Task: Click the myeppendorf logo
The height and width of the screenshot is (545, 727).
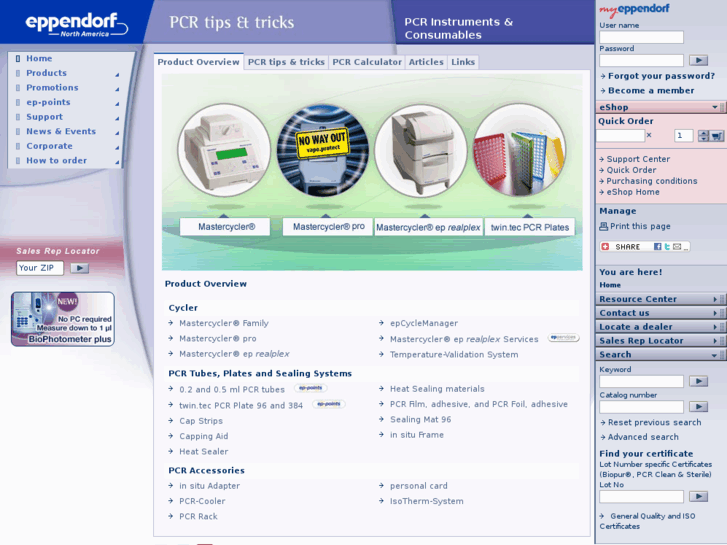Action: pos(634,9)
